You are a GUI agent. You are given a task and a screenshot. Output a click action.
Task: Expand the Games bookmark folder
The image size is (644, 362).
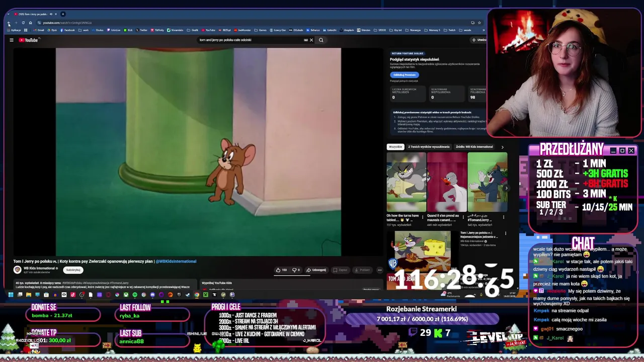[x=260, y=30]
